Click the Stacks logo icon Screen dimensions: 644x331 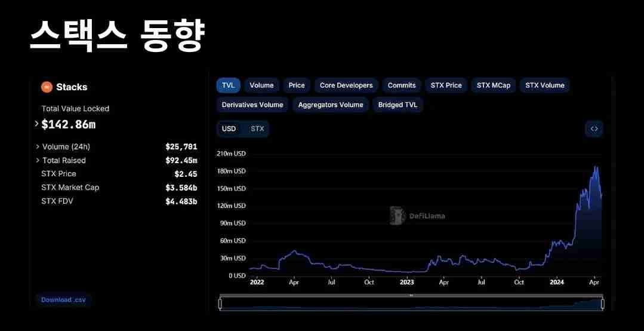(47, 87)
